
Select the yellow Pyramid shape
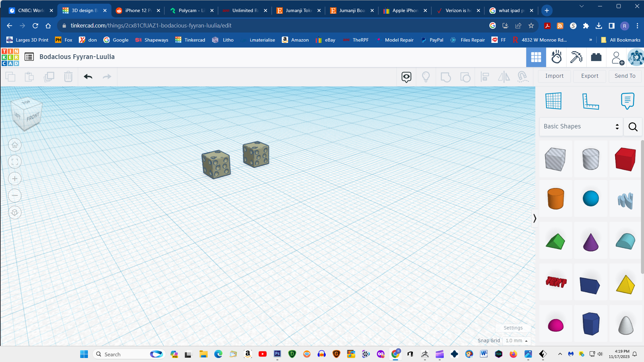626,285
